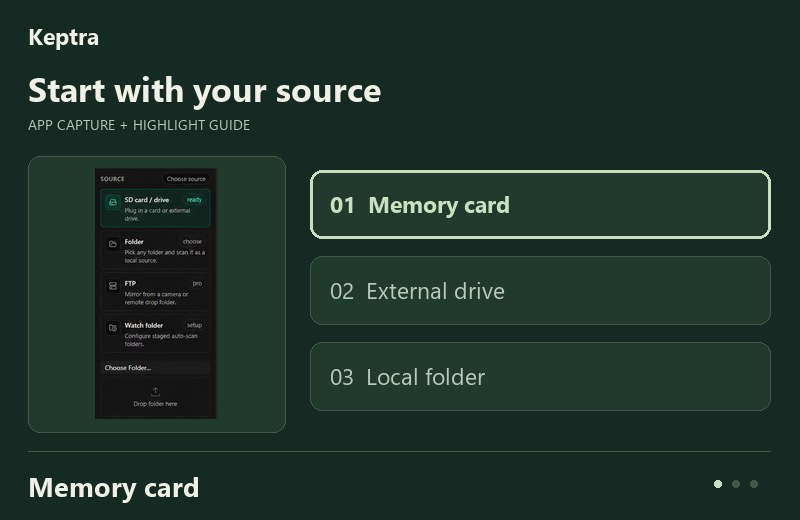Image resolution: width=800 pixels, height=520 pixels.
Task: Click the pro badge on FTP row
Action: pos(197,283)
